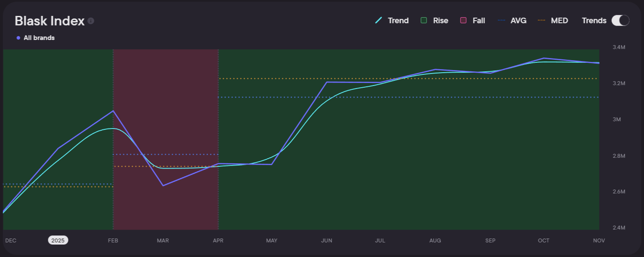Click the cyan Trend line legend icon
Viewport: 644px width, 257px height.
click(x=379, y=21)
